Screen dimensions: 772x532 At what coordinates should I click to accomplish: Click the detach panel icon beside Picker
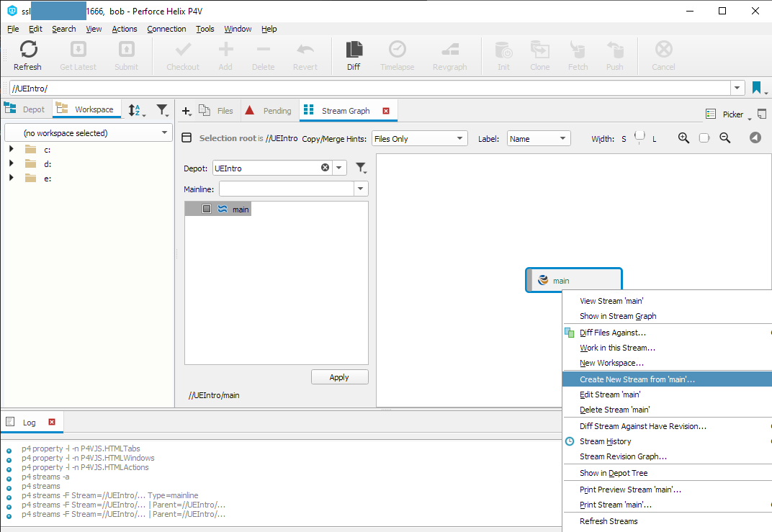(x=762, y=114)
